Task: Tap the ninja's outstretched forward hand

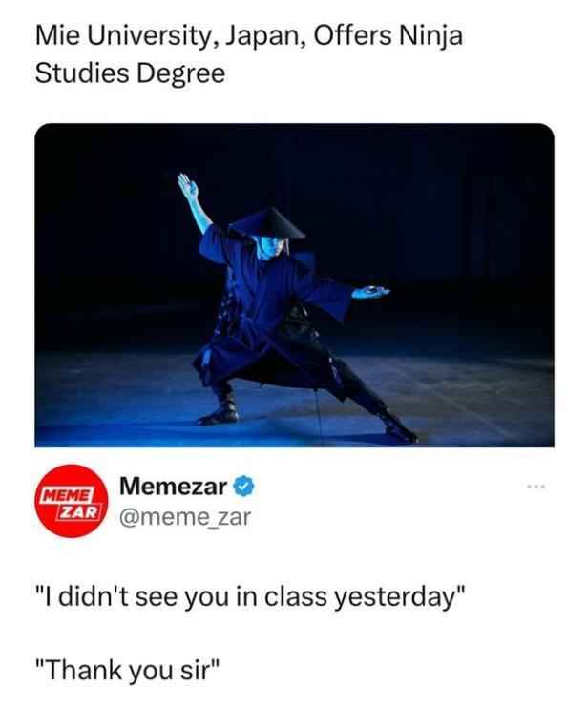Action: 370,292
